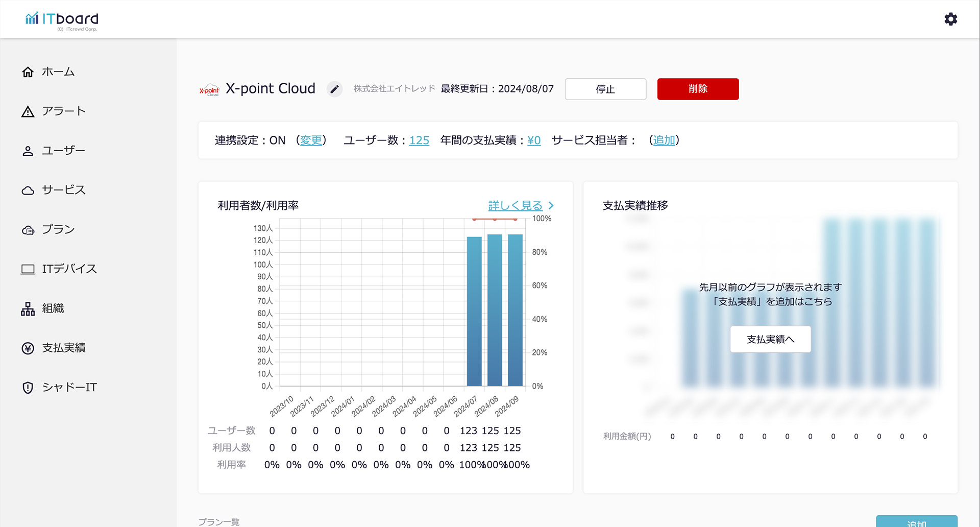Open the user count 125 link
The image size is (980, 527).
click(x=419, y=140)
